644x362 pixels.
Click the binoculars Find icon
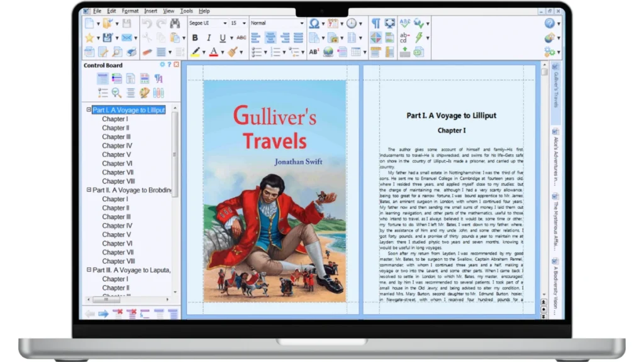coord(175,23)
